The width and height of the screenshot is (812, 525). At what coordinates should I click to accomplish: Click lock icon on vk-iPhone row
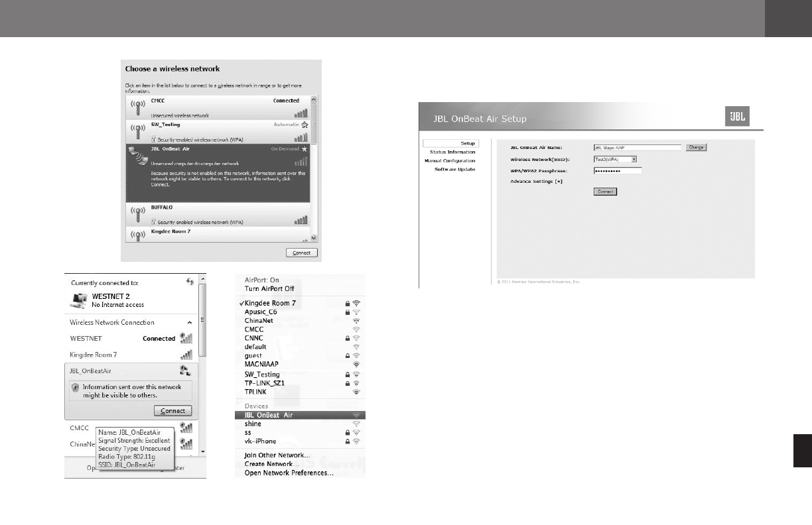[x=347, y=441]
